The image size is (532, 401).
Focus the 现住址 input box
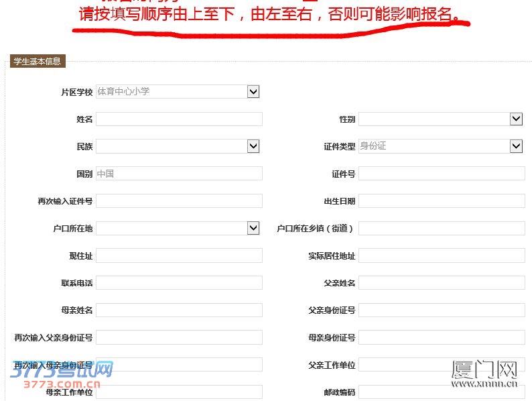click(x=179, y=255)
